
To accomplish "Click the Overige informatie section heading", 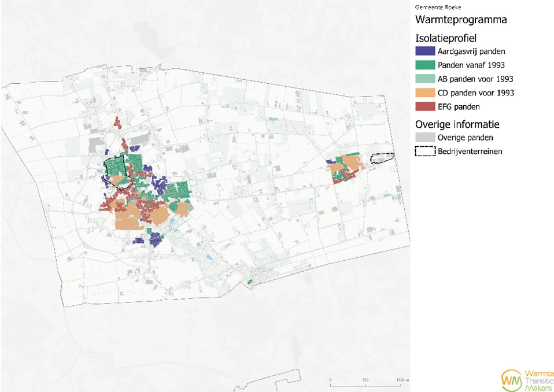I will tap(457, 124).
